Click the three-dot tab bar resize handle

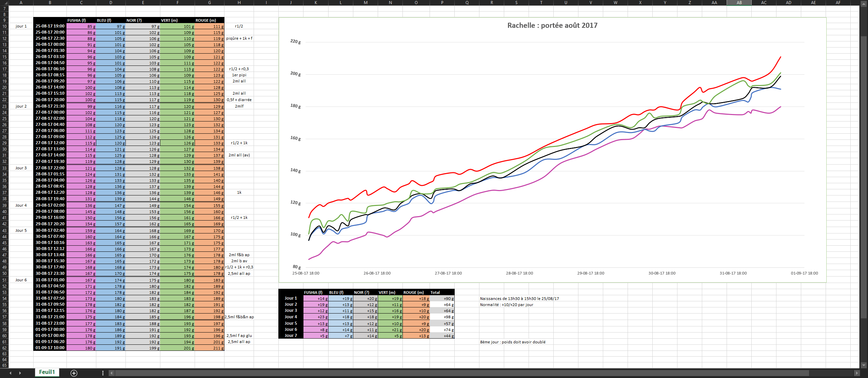click(x=103, y=373)
